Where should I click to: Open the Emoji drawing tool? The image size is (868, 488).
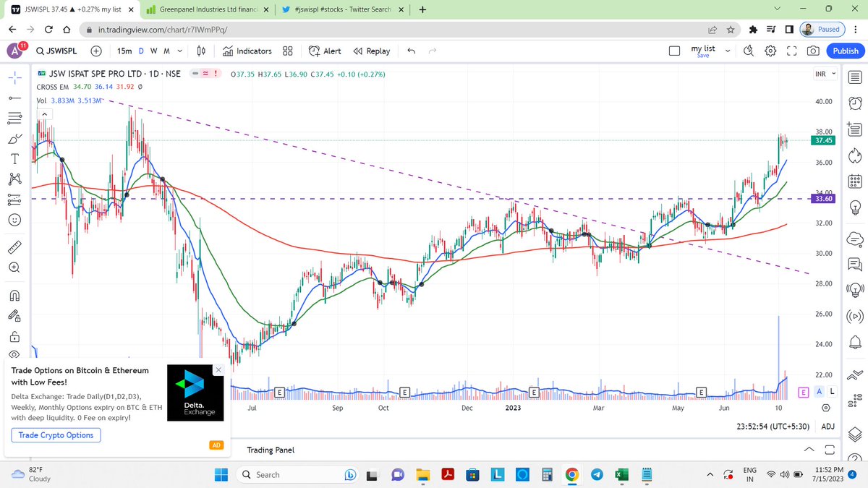pos(14,220)
